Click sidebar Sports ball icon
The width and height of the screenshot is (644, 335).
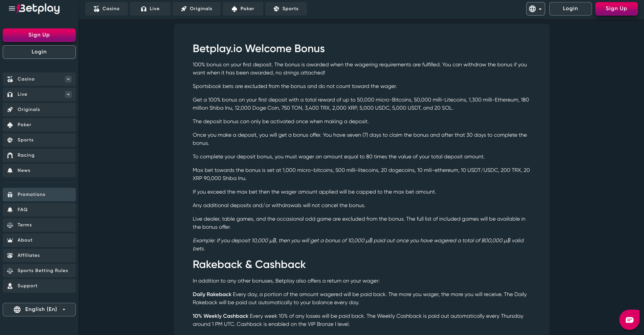[10, 140]
